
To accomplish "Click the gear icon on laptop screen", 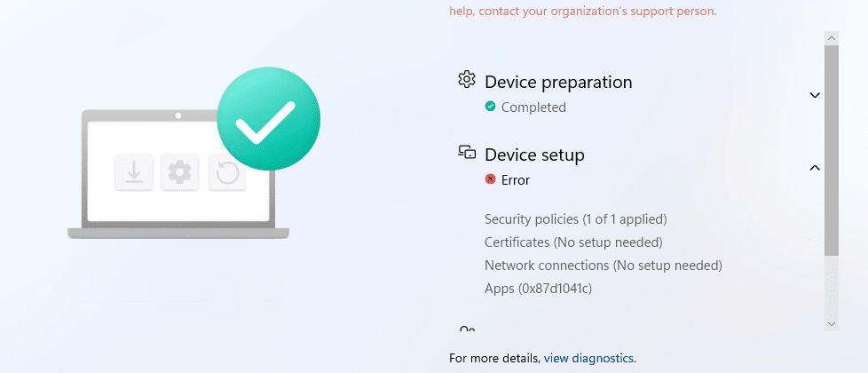I will (180, 172).
